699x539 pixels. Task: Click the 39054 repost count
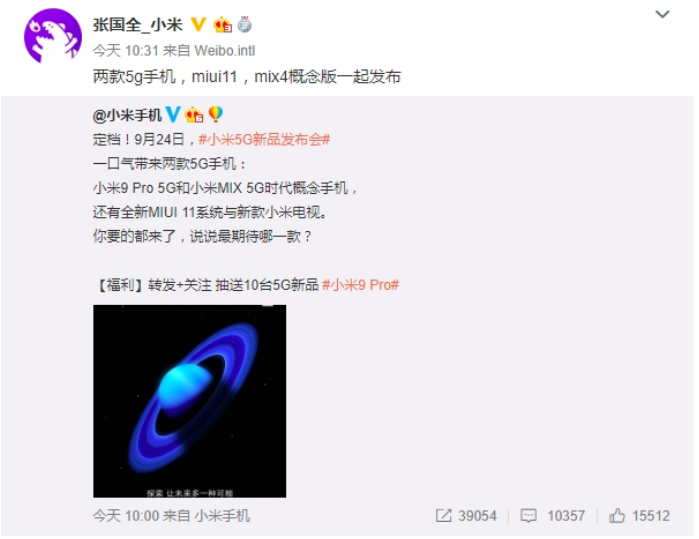[x=477, y=516]
